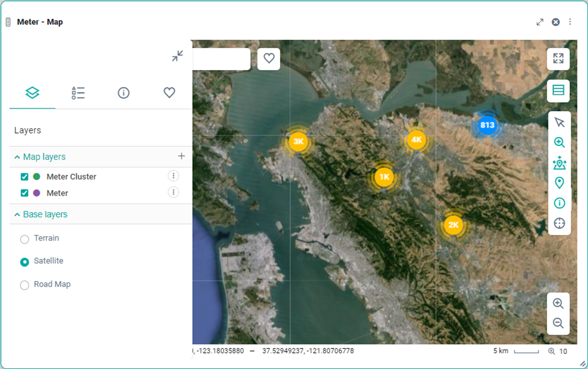The image size is (588, 369).
Task: Open the favorites heart tab
Action: pyautogui.click(x=169, y=93)
